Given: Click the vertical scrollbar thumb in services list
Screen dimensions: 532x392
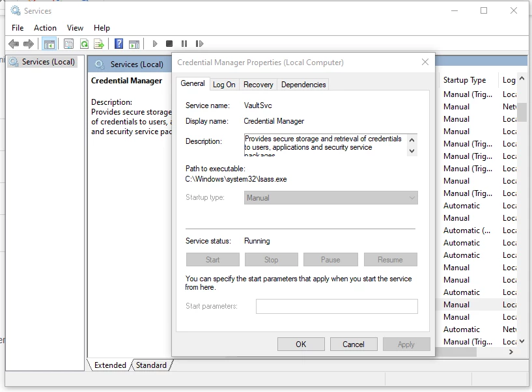Looking at the screenshot, I should coord(522,112).
